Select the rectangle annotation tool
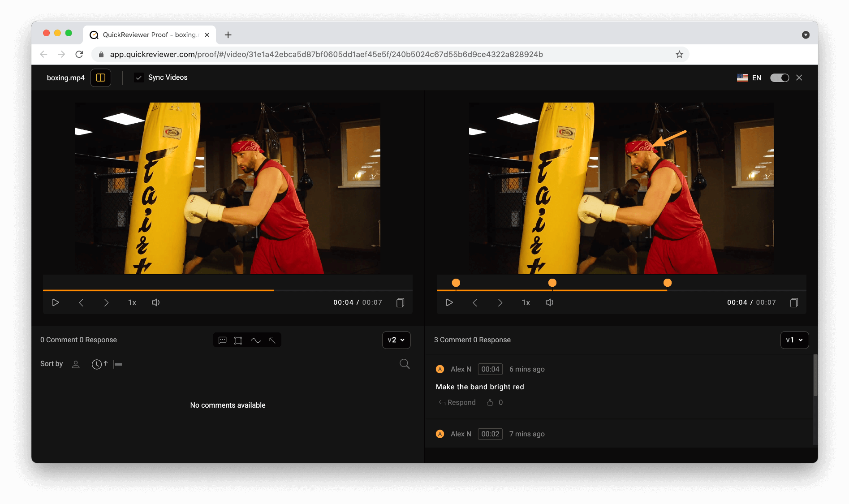This screenshot has width=849, height=504. pos(239,340)
